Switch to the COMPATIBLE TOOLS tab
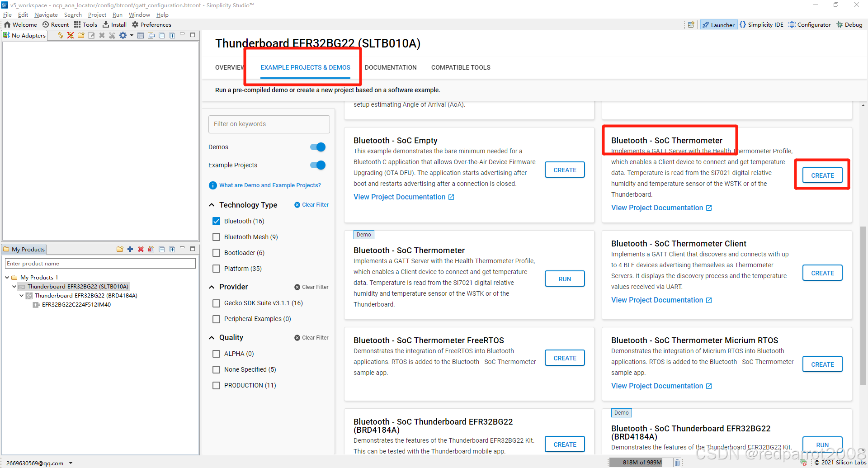 [461, 67]
